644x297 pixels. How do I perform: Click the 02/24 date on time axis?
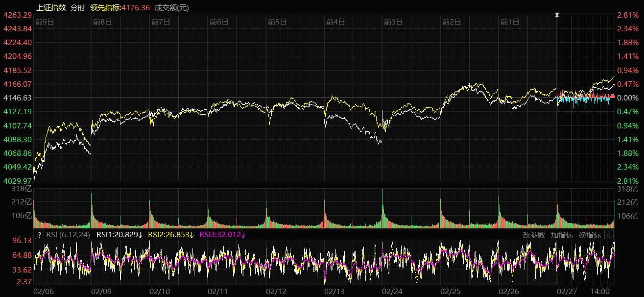(x=392, y=291)
